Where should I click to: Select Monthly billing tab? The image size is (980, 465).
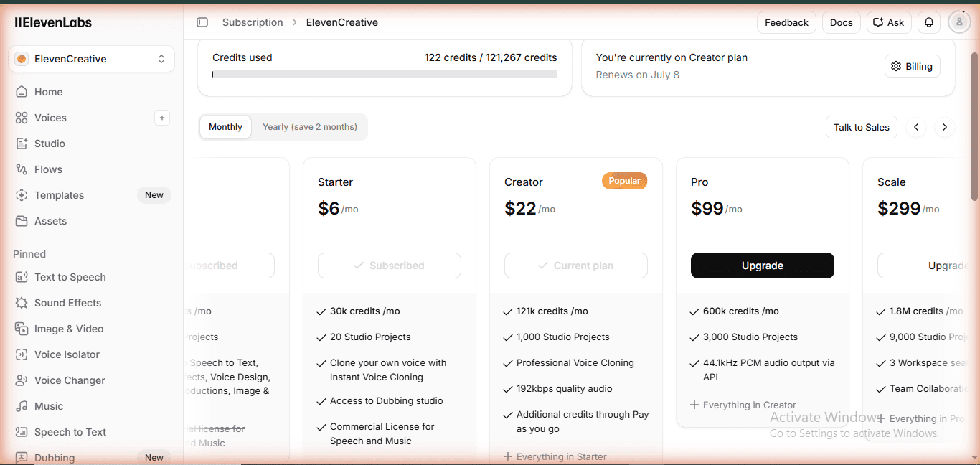click(226, 127)
